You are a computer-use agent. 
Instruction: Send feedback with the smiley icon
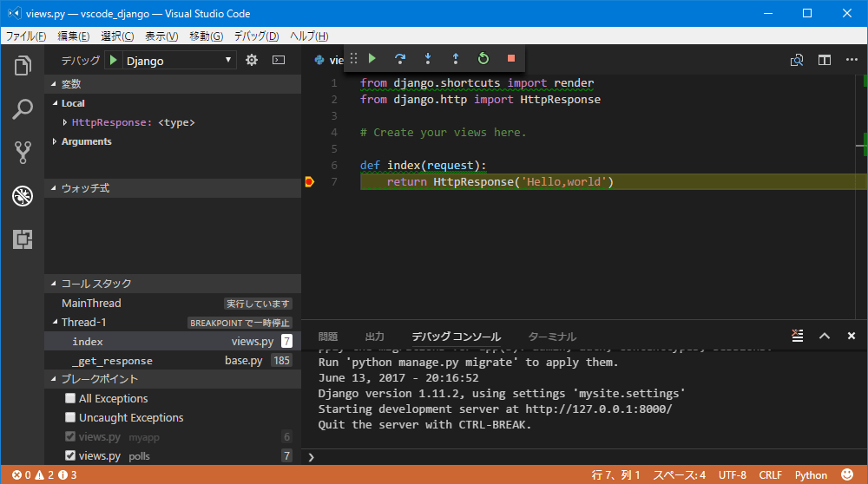click(847, 474)
